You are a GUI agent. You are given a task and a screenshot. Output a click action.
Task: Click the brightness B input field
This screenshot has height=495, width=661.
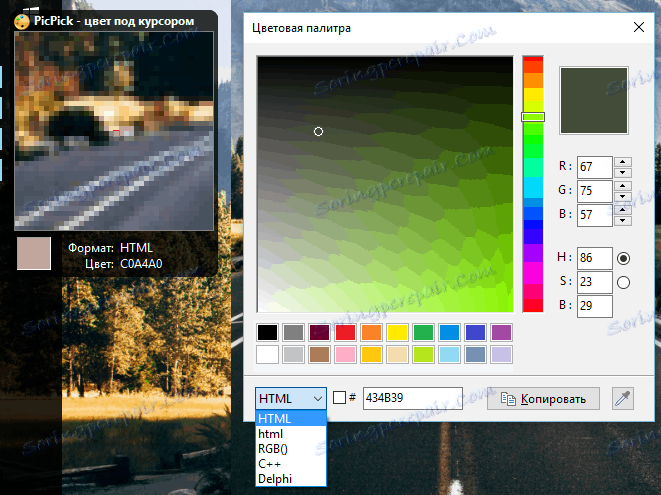coord(594,306)
